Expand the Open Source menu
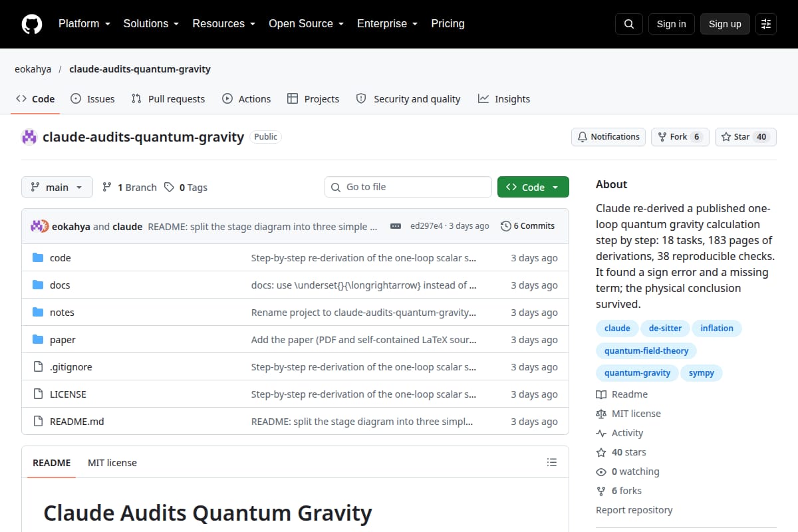 coord(306,24)
